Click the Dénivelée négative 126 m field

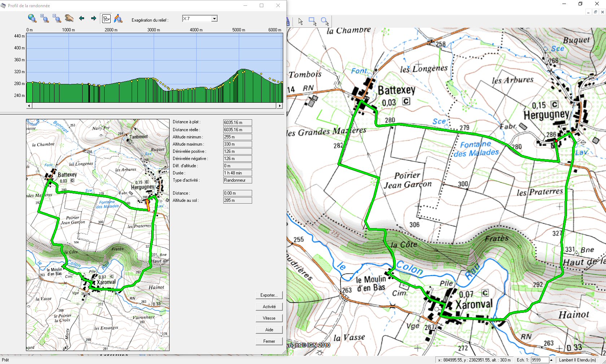tap(237, 159)
